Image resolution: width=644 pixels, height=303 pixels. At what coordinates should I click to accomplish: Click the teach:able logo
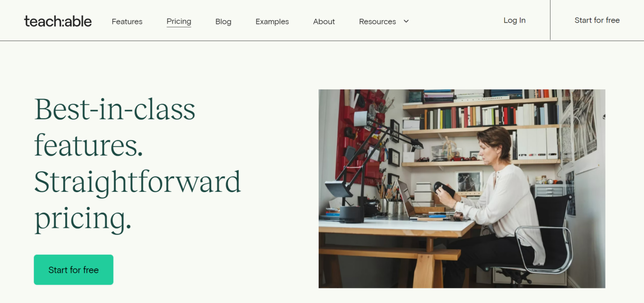58,21
